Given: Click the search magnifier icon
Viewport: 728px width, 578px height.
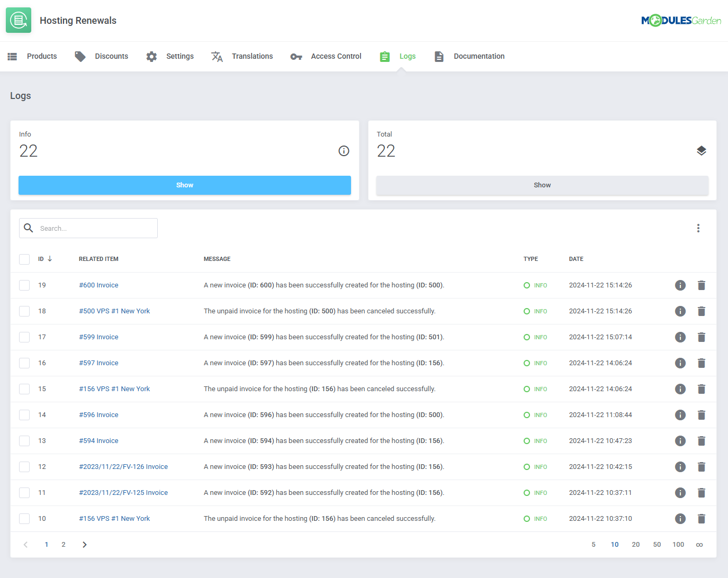Looking at the screenshot, I should (29, 228).
